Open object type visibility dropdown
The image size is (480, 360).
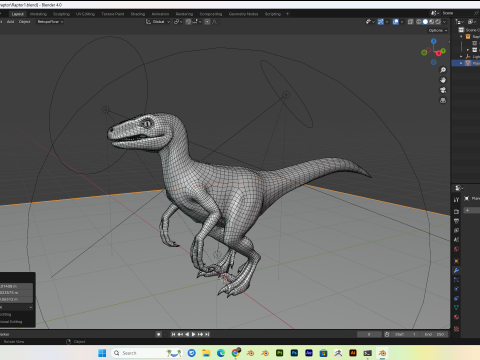pos(370,22)
